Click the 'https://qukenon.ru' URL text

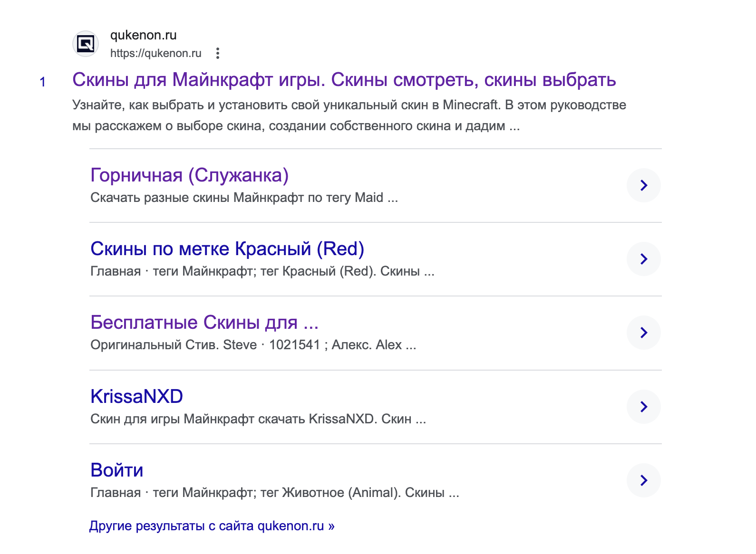coord(156,53)
